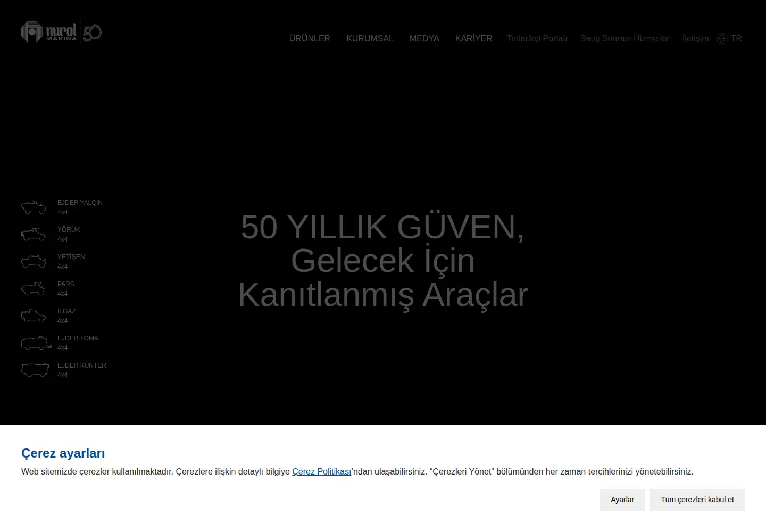Image resolution: width=766 pixels, height=532 pixels.
Task: Open the MEDYA menu
Action: click(x=424, y=39)
